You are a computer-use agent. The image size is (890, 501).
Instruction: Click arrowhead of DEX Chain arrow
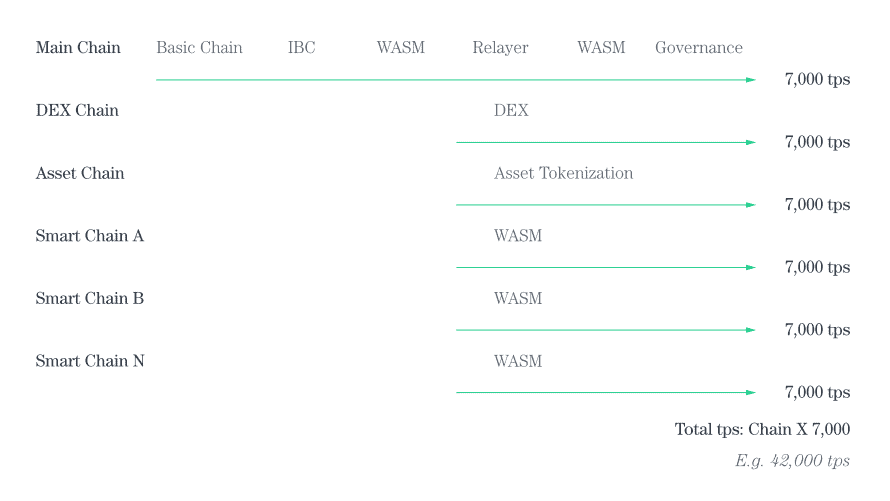pos(751,142)
